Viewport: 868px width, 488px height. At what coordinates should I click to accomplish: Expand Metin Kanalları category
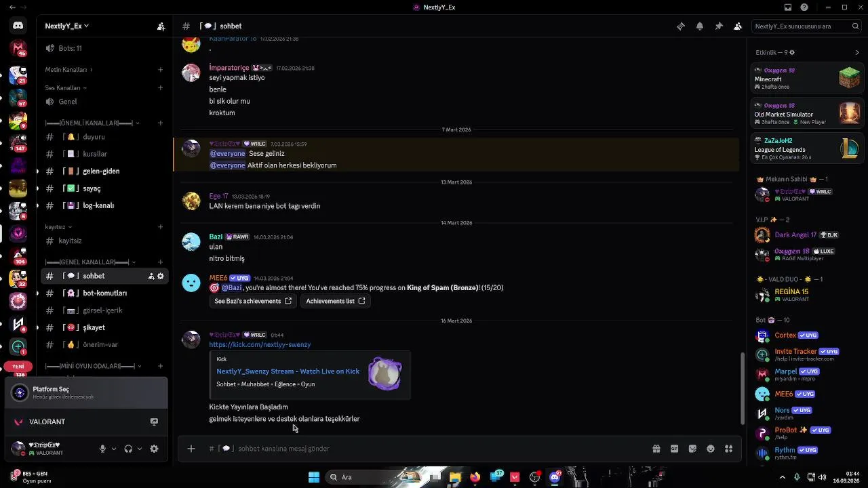point(68,69)
